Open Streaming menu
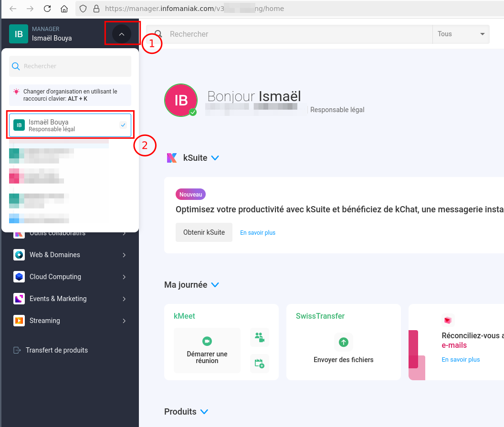 [70, 321]
